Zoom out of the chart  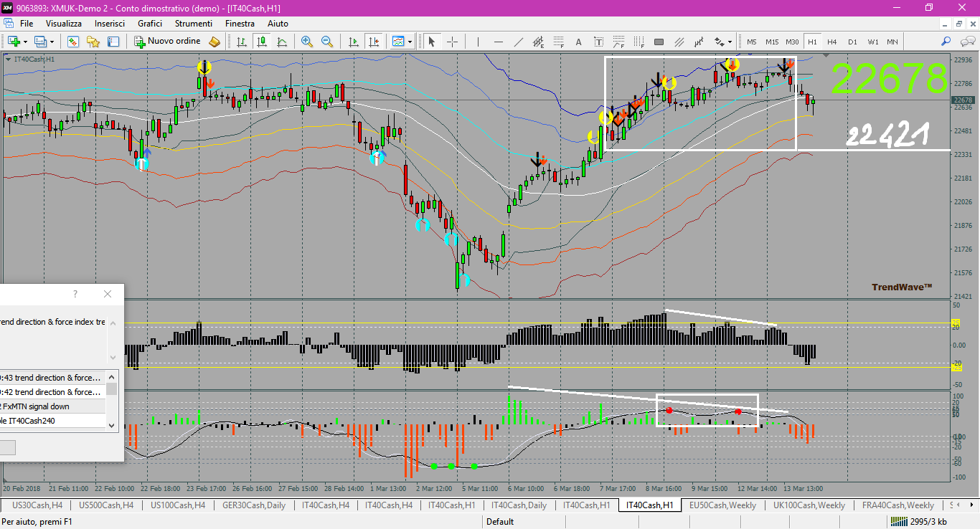tap(327, 42)
